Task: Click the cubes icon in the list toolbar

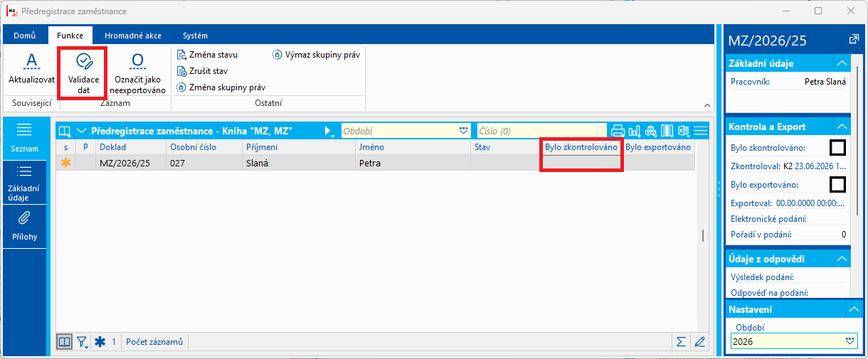Action: coord(650,131)
